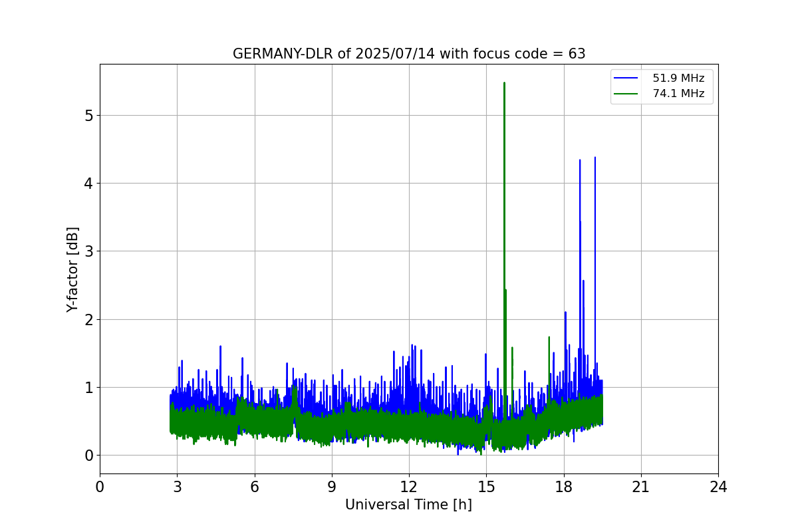Click y-axis tick label 2

point(88,320)
